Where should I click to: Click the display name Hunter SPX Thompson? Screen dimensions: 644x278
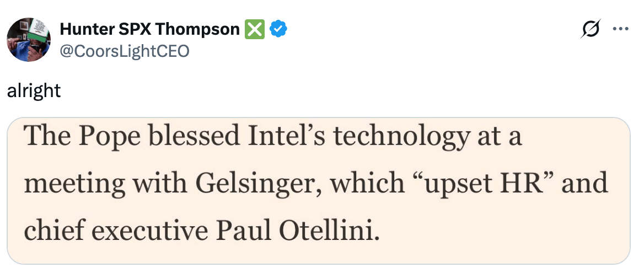[150, 29]
